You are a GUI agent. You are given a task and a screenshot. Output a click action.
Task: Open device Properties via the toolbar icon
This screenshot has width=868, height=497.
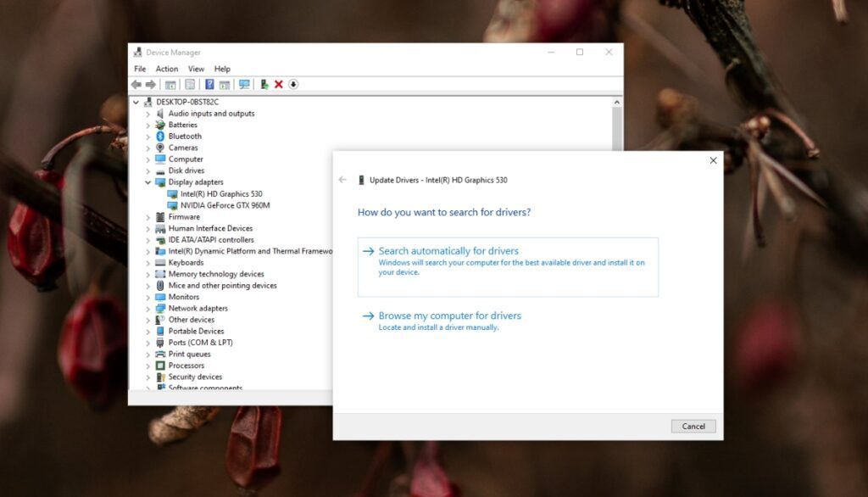tap(190, 84)
